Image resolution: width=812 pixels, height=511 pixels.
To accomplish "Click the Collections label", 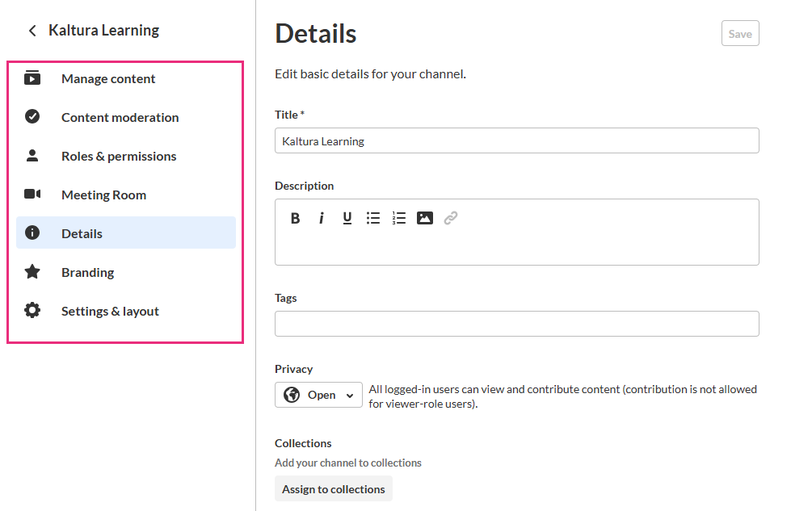I will coord(303,443).
